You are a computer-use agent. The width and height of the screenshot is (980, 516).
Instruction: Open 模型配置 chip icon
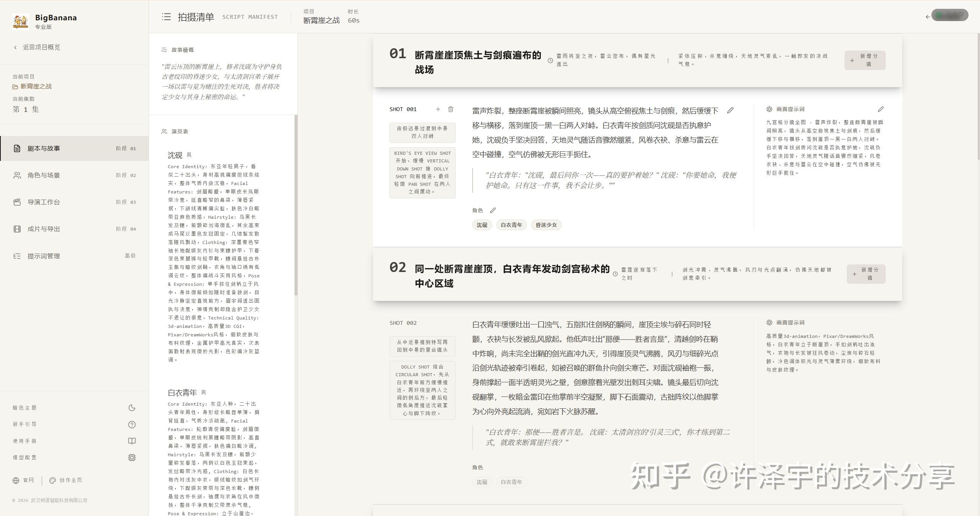tap(132, 457)
